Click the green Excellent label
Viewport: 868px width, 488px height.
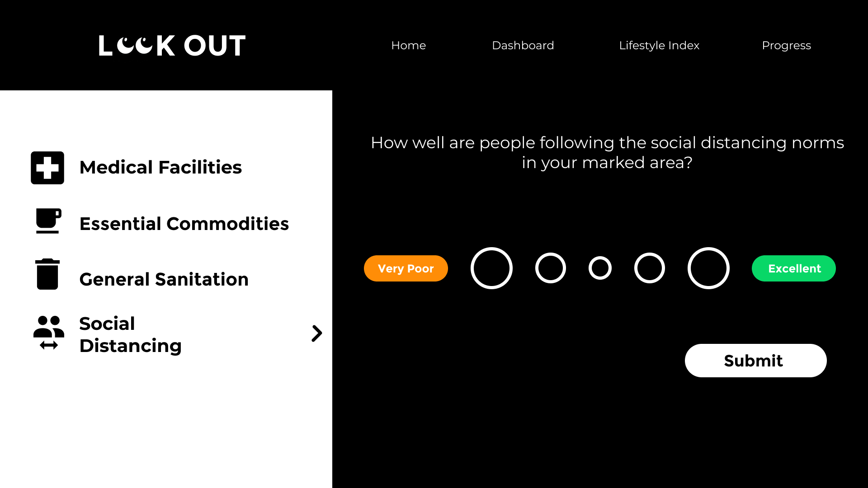(793, 268)
